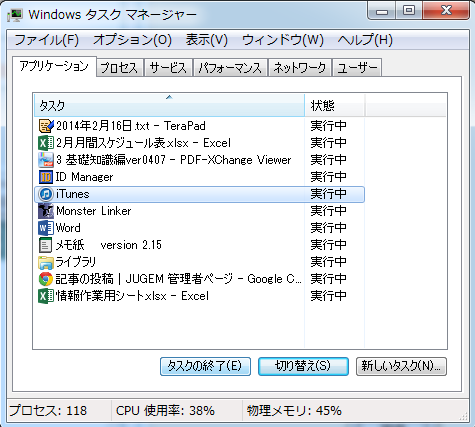The width and height of the screenshot is (475, 427).
Task: Click the ライブラリ folder icon
Action: [46, 262]
